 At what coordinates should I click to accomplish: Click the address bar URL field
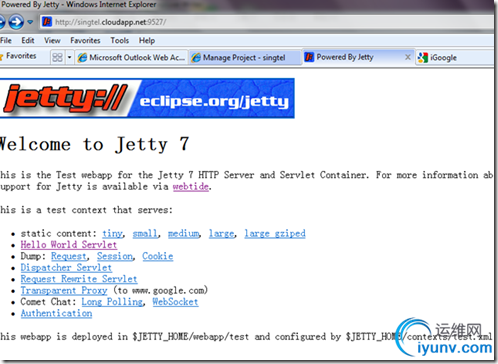pyautogui.click(x=267, y=22)
